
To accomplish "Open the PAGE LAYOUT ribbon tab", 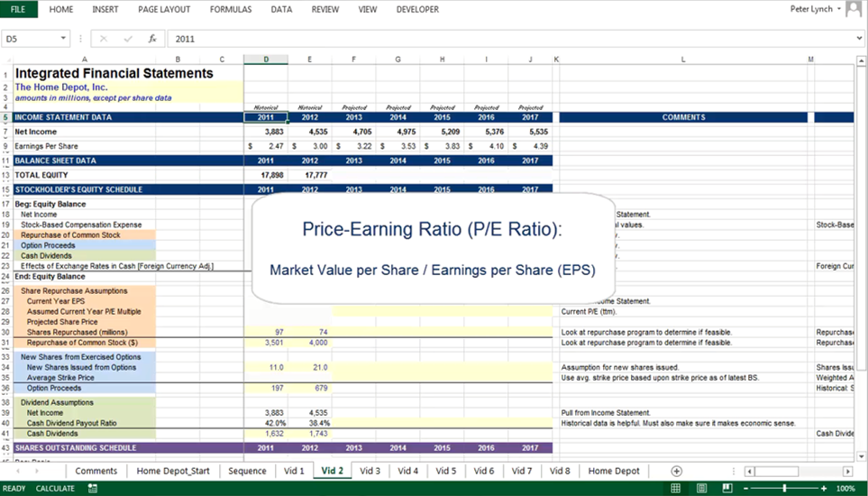I will pyautogui.click(x=164, y=9).
